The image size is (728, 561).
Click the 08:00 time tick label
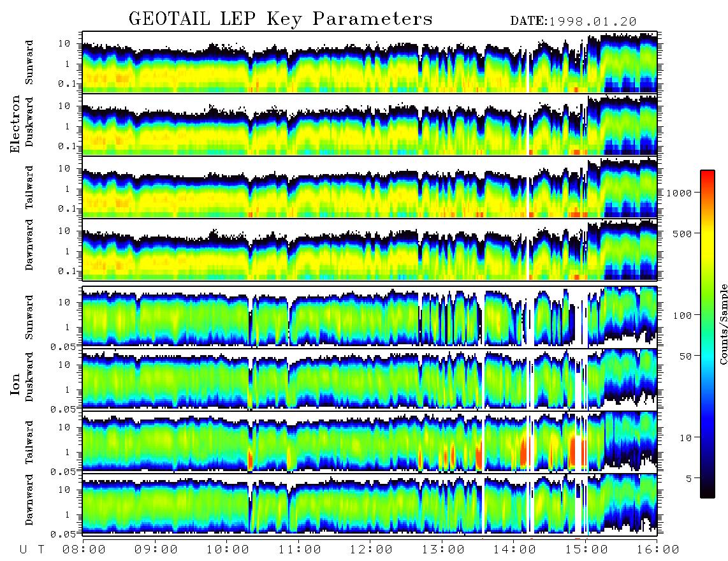(x=84, y=550)
